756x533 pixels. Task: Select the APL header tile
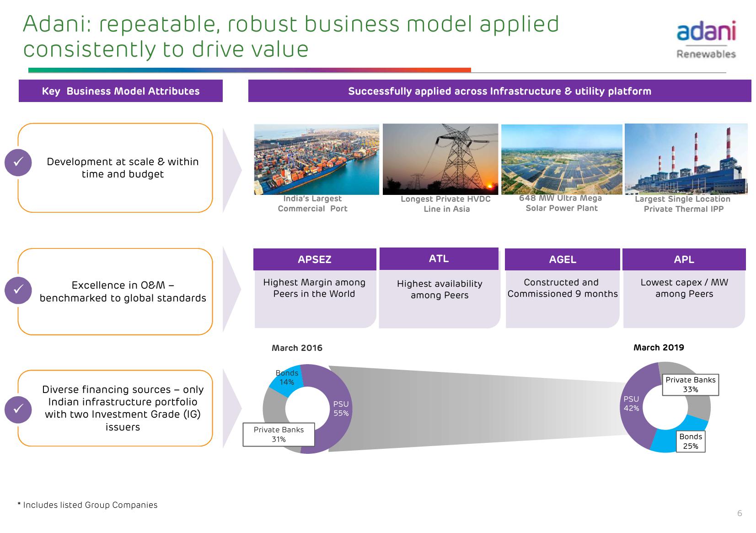click(684, 259)
